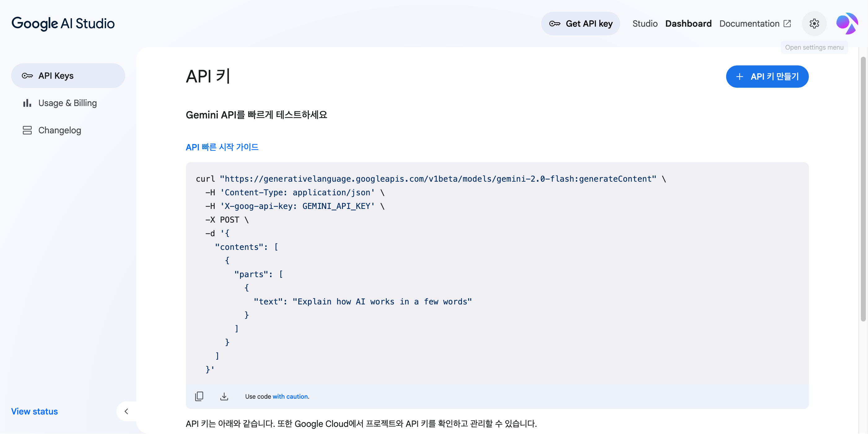Open the account avatar menu

(x=847, y=24)
